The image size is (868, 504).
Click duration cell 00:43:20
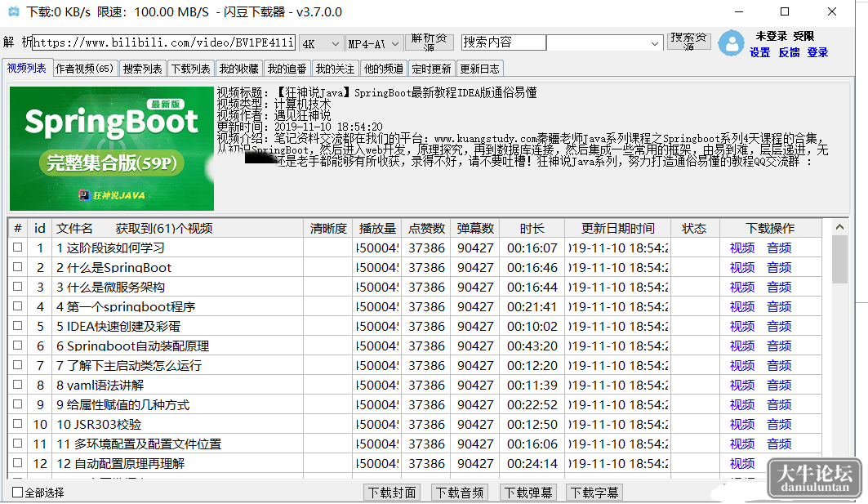coord(532,346)
